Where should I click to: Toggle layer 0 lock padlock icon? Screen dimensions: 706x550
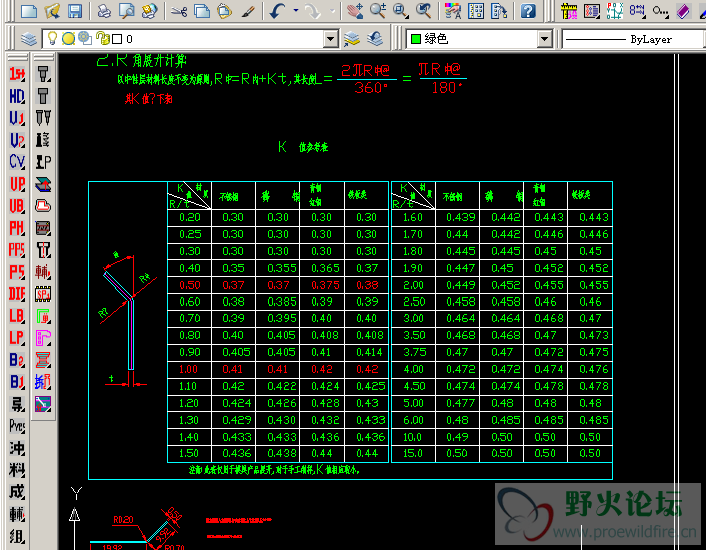click(103, 39)
